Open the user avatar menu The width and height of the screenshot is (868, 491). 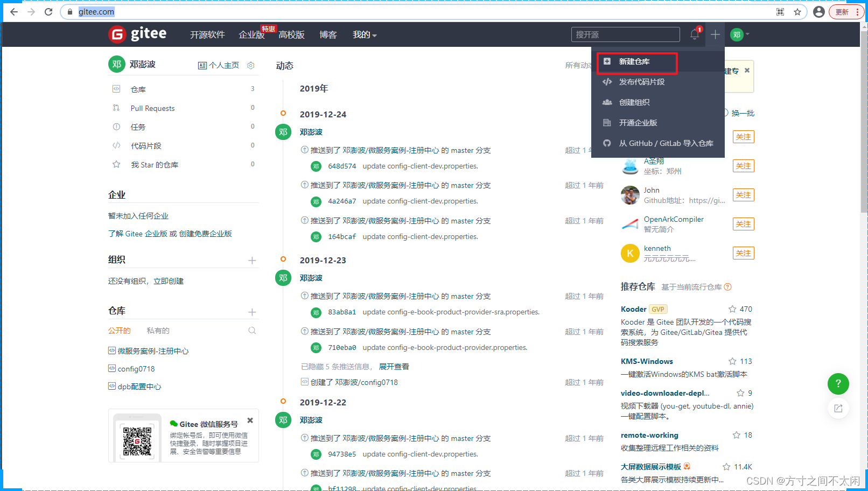739,34
